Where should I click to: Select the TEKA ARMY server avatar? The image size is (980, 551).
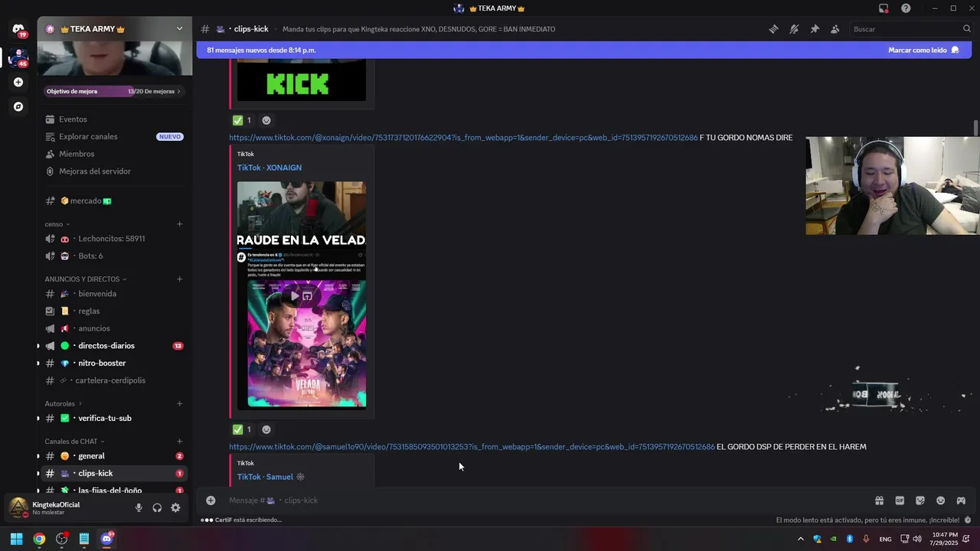tap(18, 58)
